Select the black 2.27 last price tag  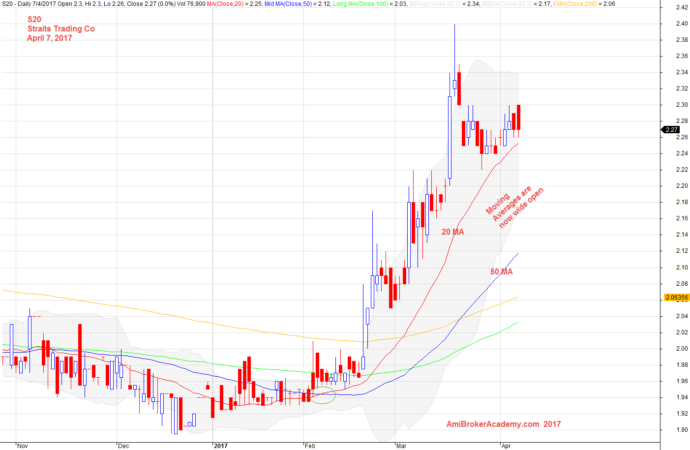671,130
